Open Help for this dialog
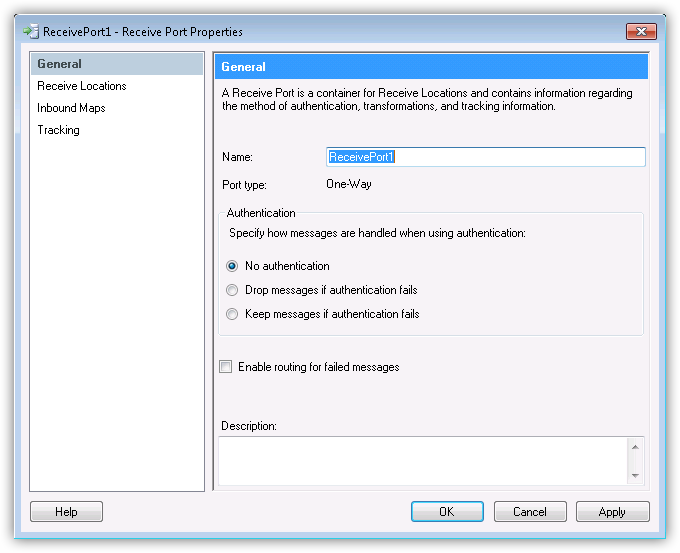The height and width of the screenshot is (553, 680). click(66, 512)
